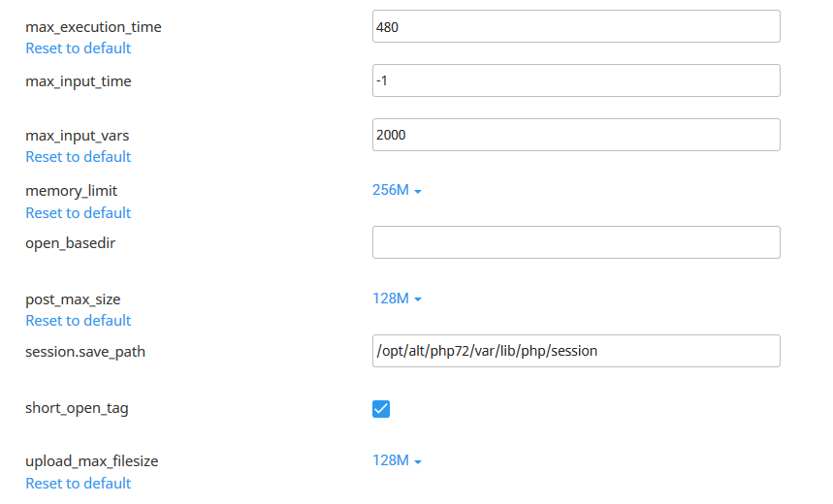Reset max_input_vars to default
The width and height of the screenshot is (833, 504).
(x=78, y=157)
